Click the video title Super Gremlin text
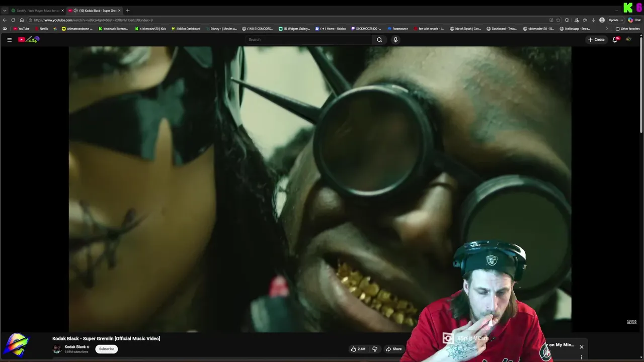 coord(106,338)
